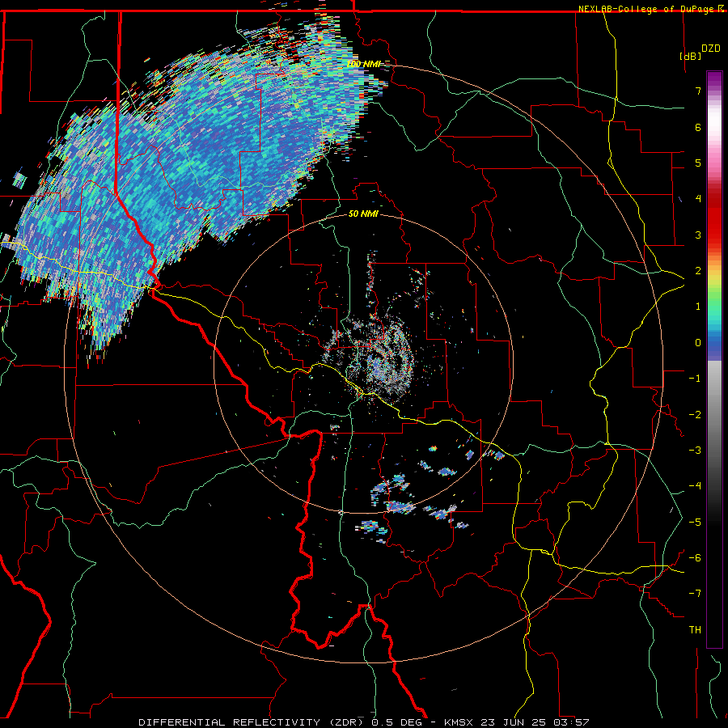The image size is (728, 728).
Task: Click the TH threshold label on the scale
Action: (695, 630)
